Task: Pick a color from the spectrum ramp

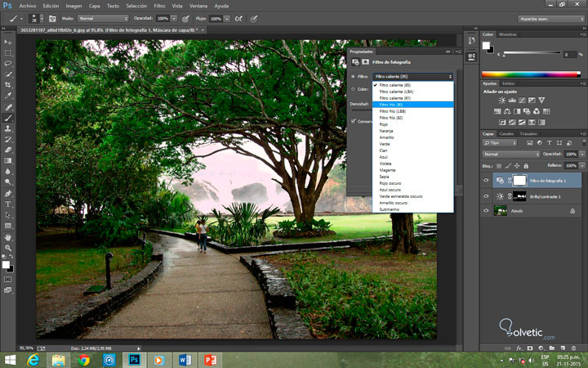Action: click(531, 74)
